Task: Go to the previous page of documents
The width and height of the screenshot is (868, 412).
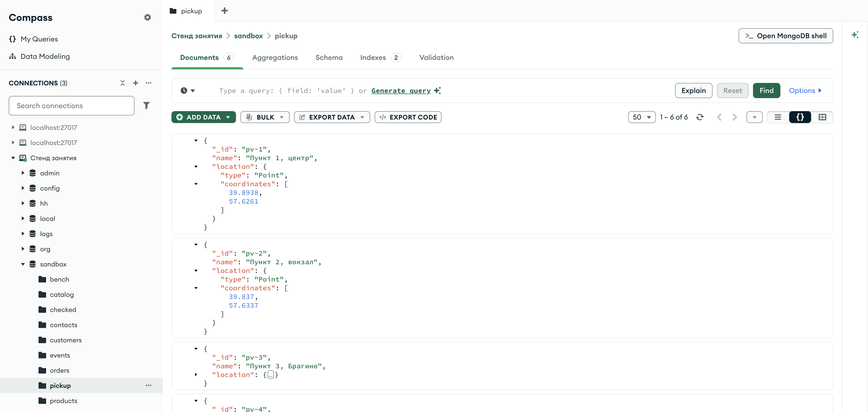Action: point(719,117)
